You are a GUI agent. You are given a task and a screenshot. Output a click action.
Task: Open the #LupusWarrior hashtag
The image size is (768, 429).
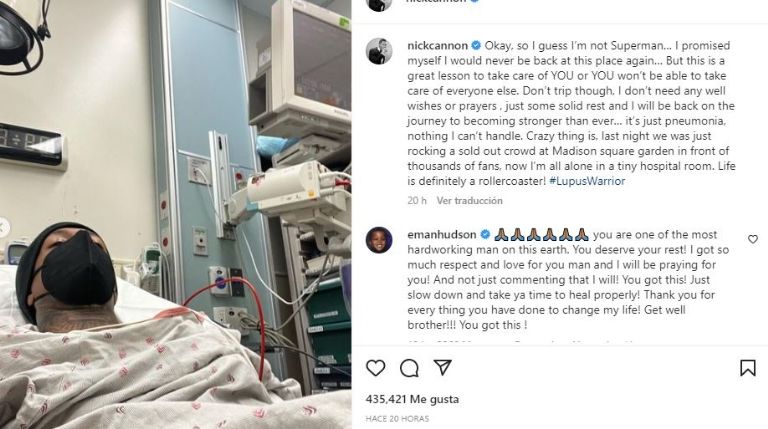tap(587, 181)
